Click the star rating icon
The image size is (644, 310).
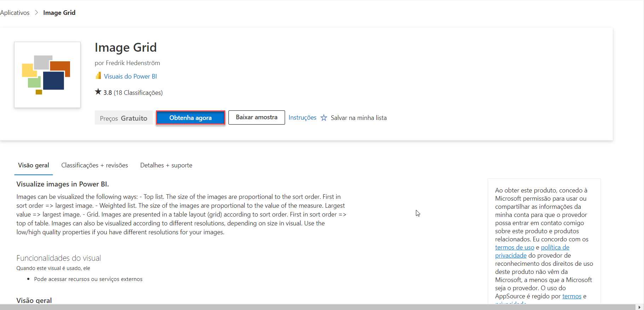(x=98, y=92)
